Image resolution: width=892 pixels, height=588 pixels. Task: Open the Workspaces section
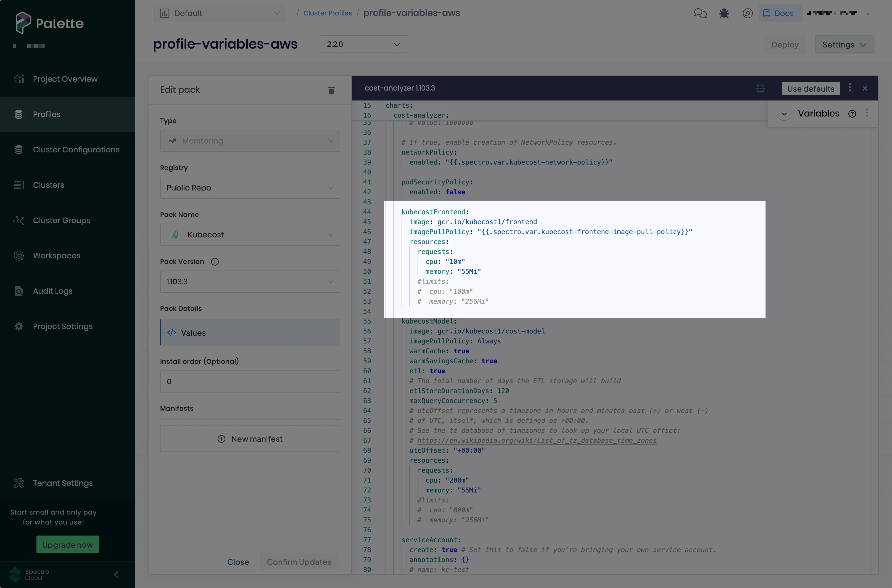tap(57, 255)
